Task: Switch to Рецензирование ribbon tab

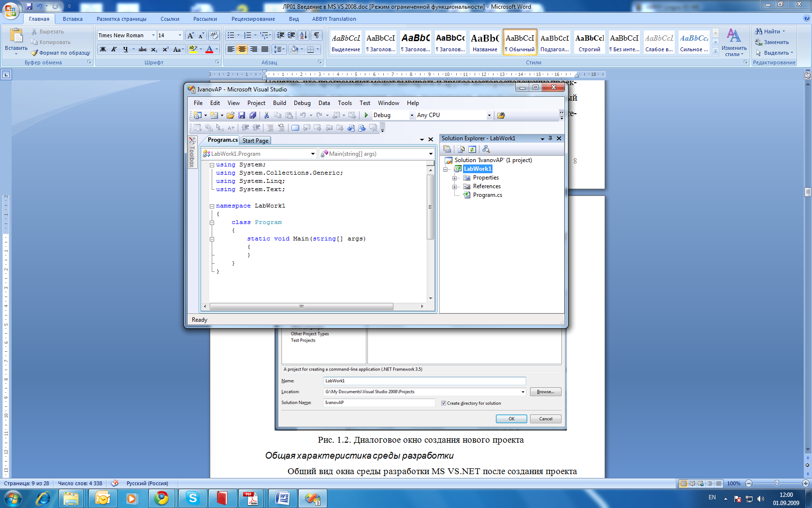Action: click(253, 19)
